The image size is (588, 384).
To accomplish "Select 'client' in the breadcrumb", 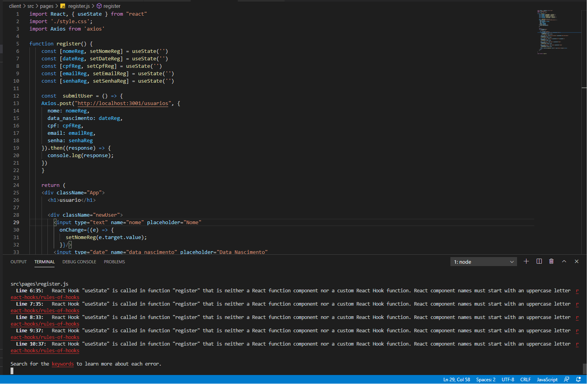I will 15,6.
